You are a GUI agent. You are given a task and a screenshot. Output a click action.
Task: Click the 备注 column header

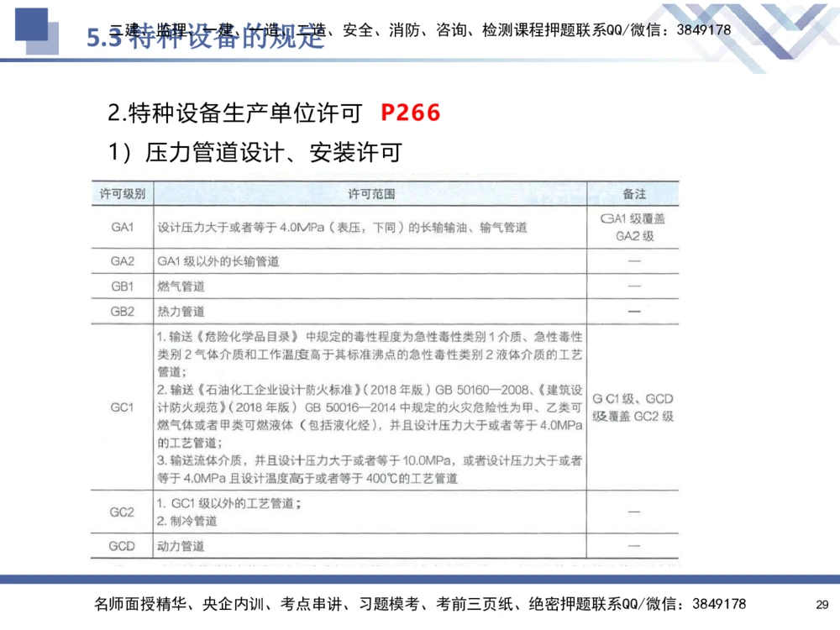click(634, 192)
